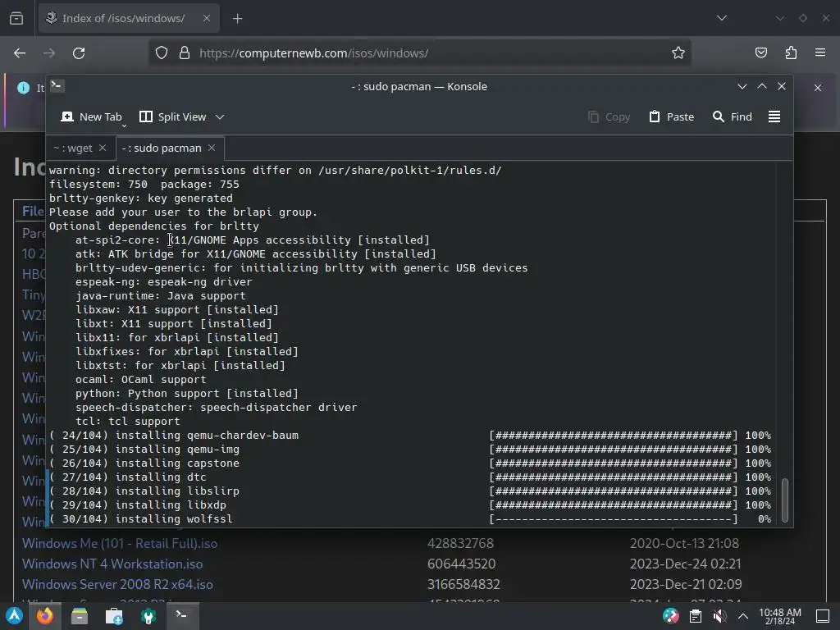
Task: Open Firefox extensions menu
Action: coord(791,53)
